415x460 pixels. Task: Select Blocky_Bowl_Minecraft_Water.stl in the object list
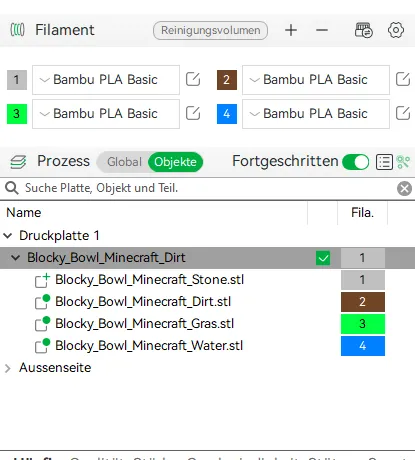[x=149, y=346]
